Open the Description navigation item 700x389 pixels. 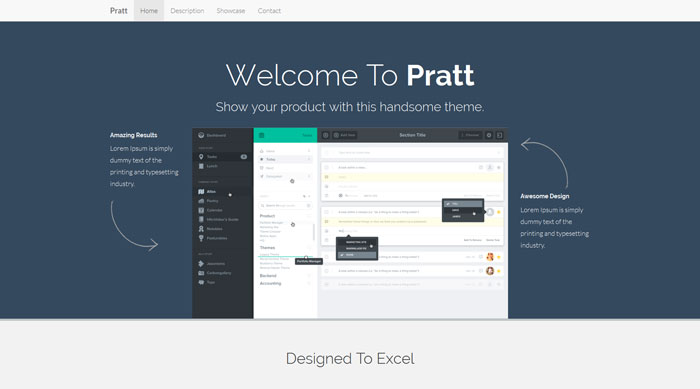(x=187, y=11)
